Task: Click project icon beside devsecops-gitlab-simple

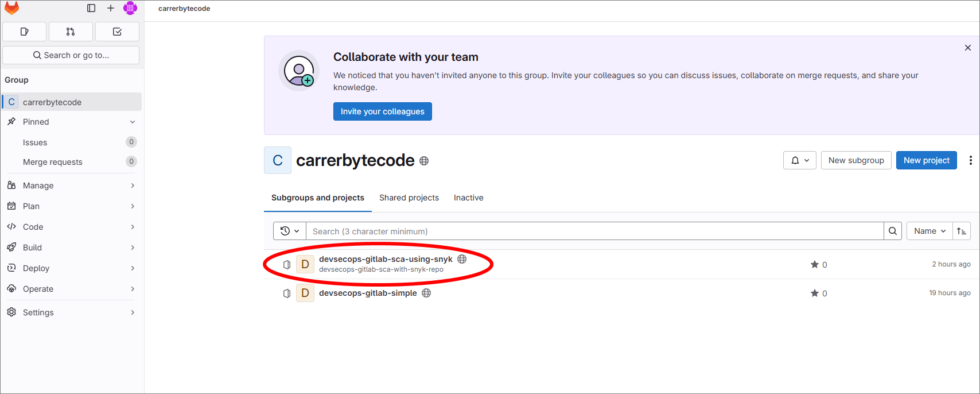Action: pyautogui.click(x=287, y=293)
